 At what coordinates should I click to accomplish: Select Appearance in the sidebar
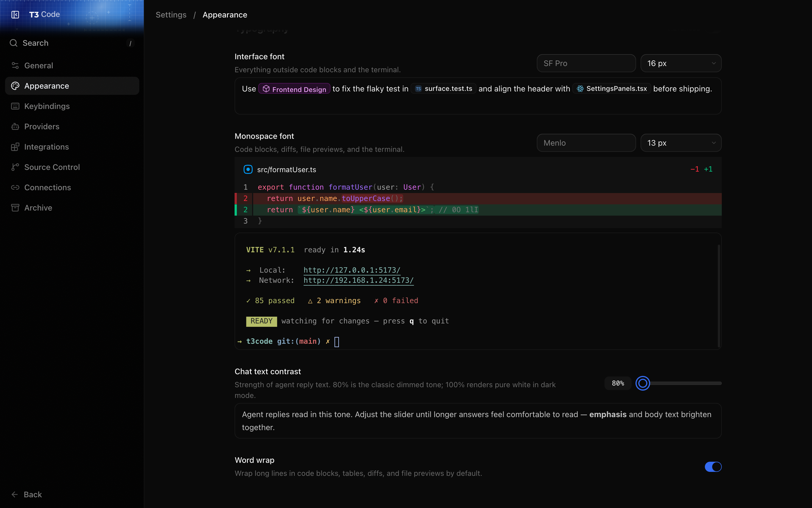click(72, 86)
